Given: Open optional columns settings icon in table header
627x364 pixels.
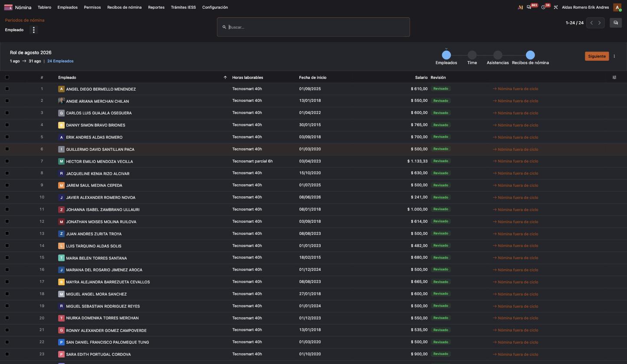Looking at the screenshot, I should pos(614,78).
